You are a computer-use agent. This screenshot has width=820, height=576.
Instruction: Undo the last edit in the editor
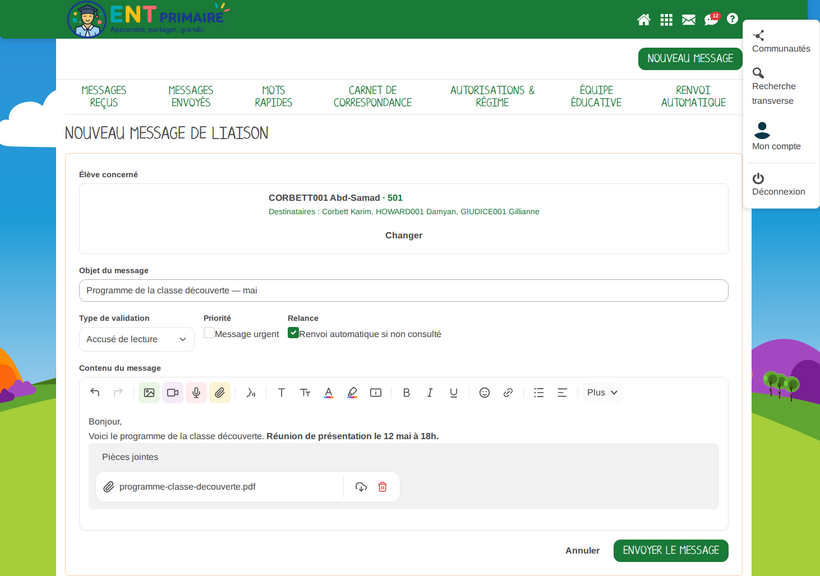click(x=95, y=392)
